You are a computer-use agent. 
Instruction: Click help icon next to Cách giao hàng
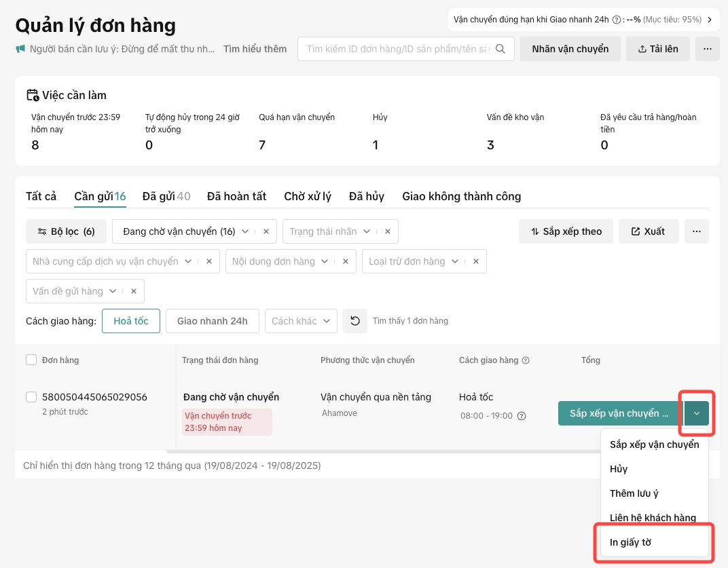point(525,360)
